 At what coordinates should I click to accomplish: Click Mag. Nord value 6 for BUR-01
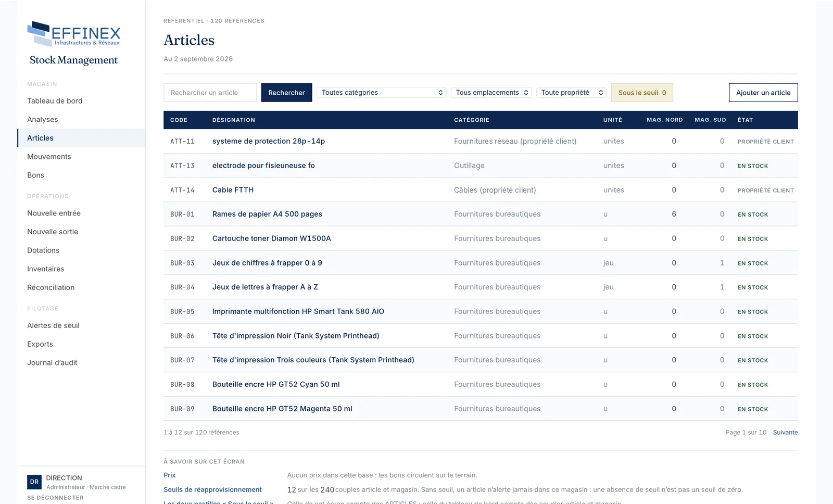pyautogui.click(x=674, y=214)
